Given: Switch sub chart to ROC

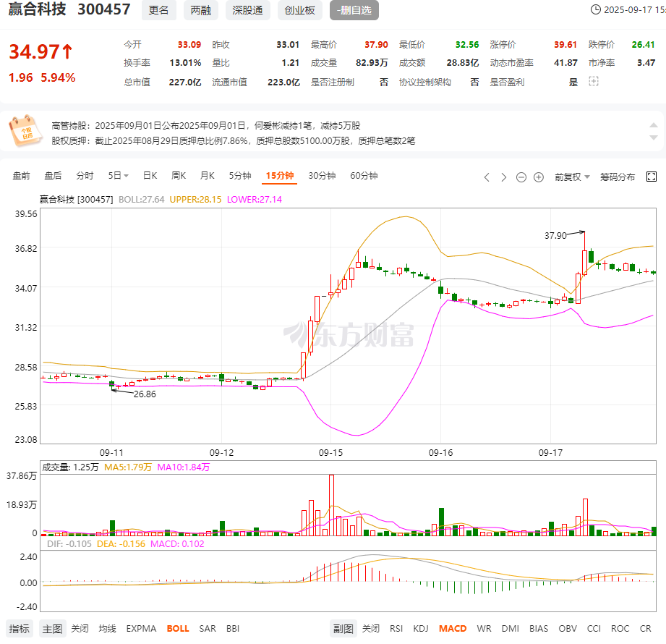Looking at the screenshot, I should click(620, 629).
